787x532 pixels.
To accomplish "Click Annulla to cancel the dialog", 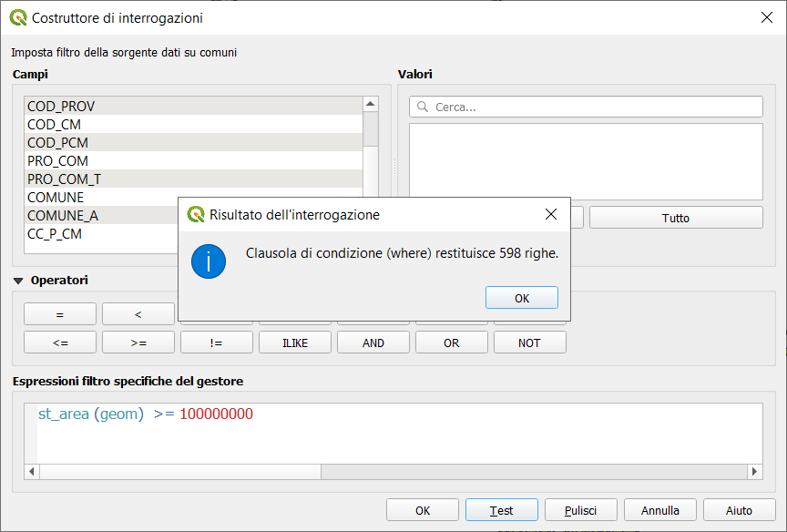I will pos(659,510).
